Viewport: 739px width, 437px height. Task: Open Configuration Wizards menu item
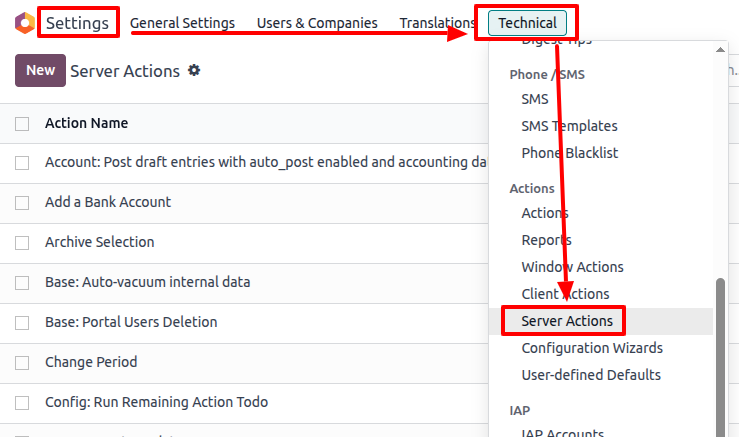tap(592, 348)
